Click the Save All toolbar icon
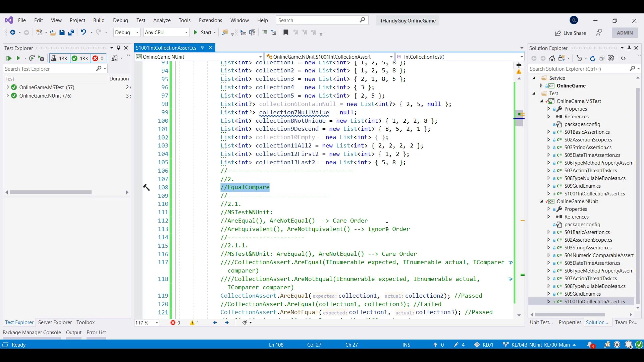Viewport: 644px width, 362px height. (x=71, y=33)
